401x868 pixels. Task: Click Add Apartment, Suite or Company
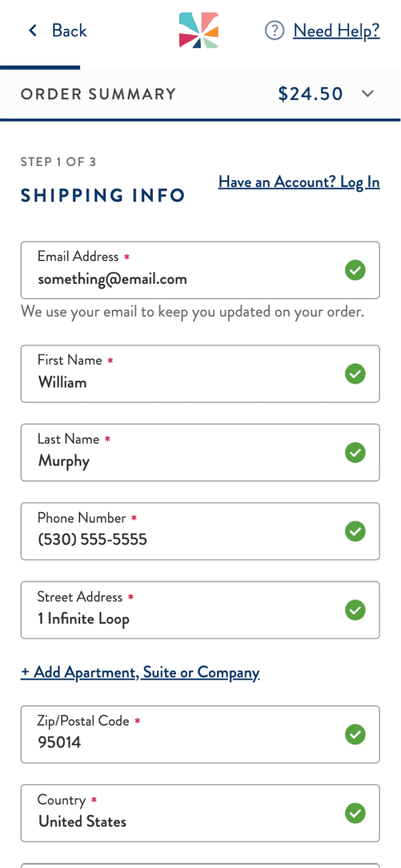click(x=140, y=672)
